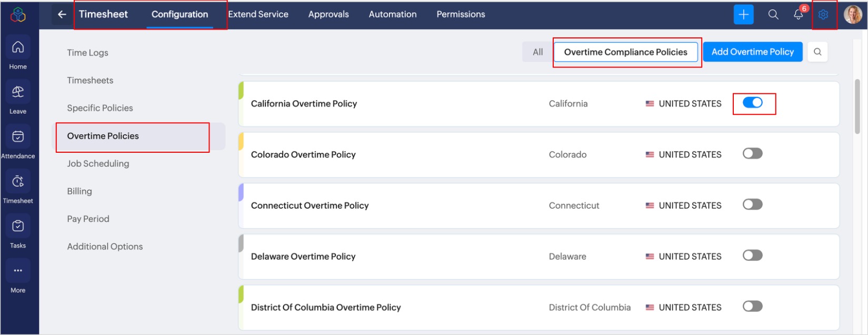Show More modules in sidebar
868x335 pixels.
click(x=18, y=277)
